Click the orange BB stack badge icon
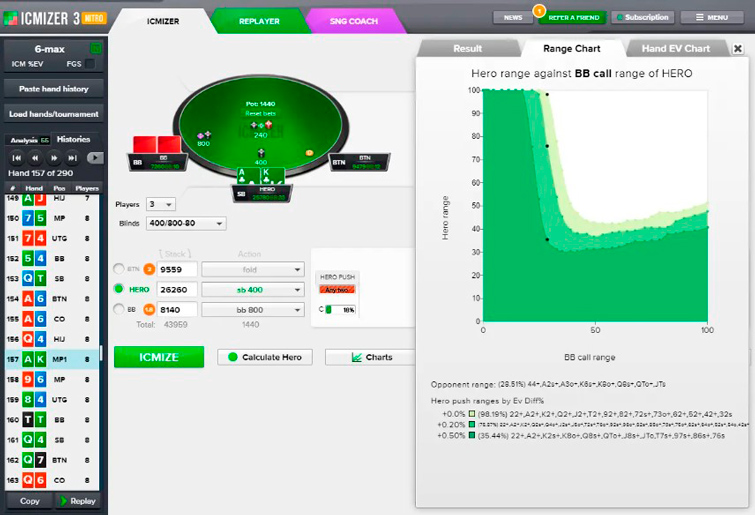 tap(149, 309)
